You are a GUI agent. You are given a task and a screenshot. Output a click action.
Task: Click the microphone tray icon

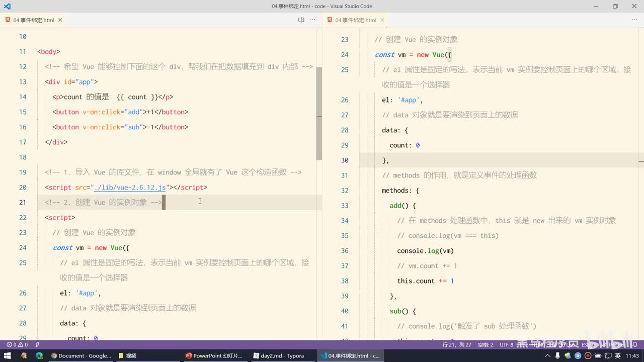tap(558, 355)
